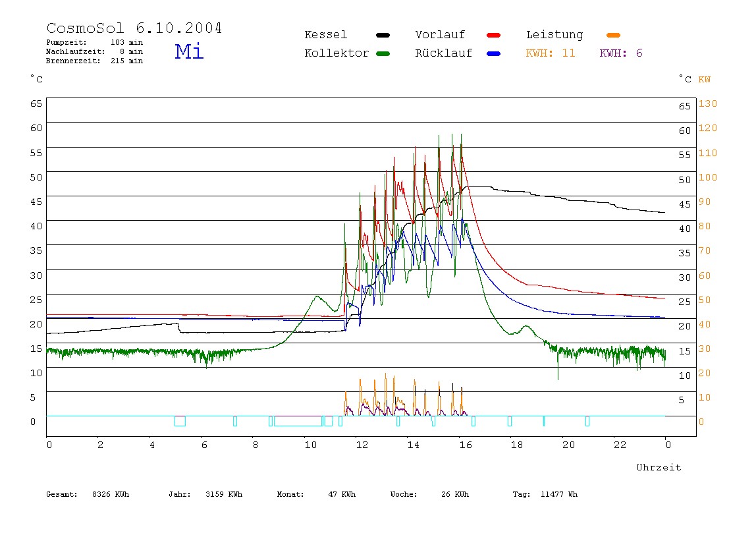This screenshot has width=756, height=535.
Task: Click the "Kollektor" legend label
Action: click(x=337, y=53)
